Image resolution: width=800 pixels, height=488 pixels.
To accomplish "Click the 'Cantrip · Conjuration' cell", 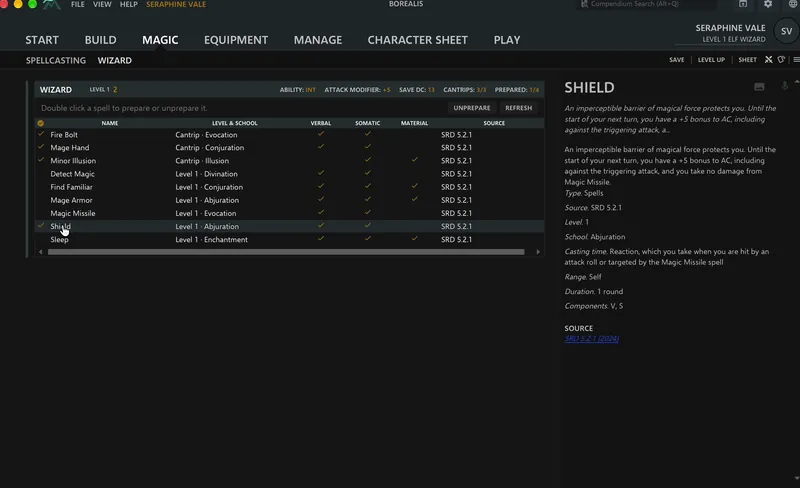I will pos(210,148).
